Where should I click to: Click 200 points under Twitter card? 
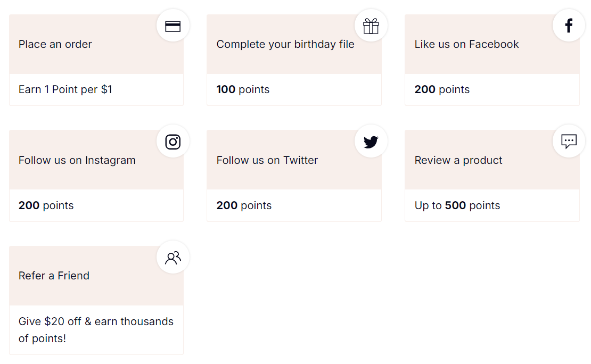click(x=244, y=205)
